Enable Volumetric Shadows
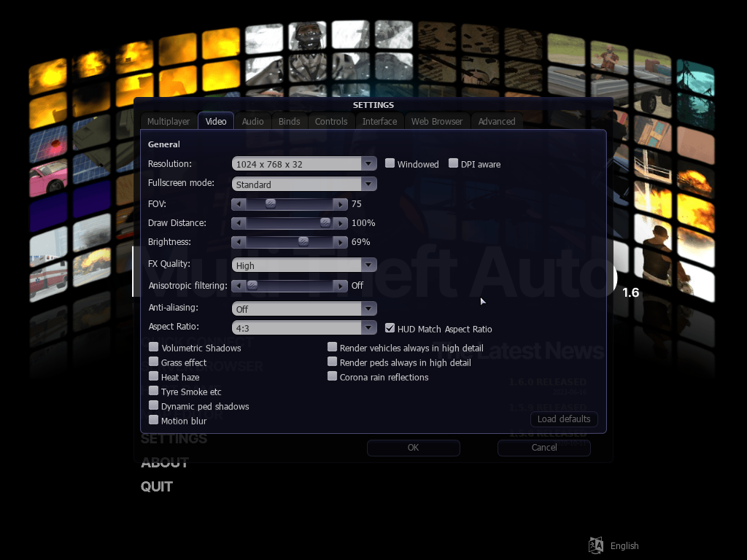 pyautogui.click(x=153, y=347)
